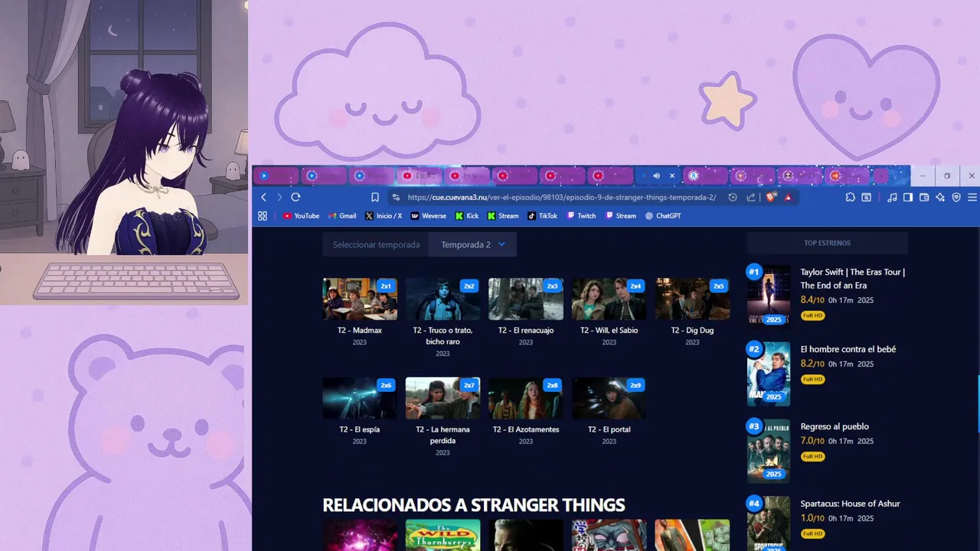Click the Full HD badge under Regreso al pueblo
980x551 pixels.
[812, 456]
